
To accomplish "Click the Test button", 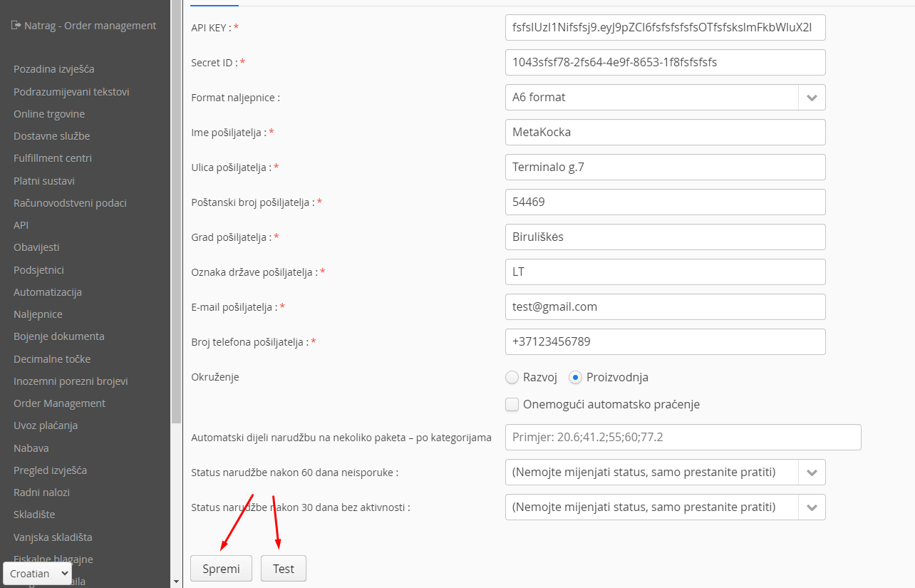I will pos(284,568).
